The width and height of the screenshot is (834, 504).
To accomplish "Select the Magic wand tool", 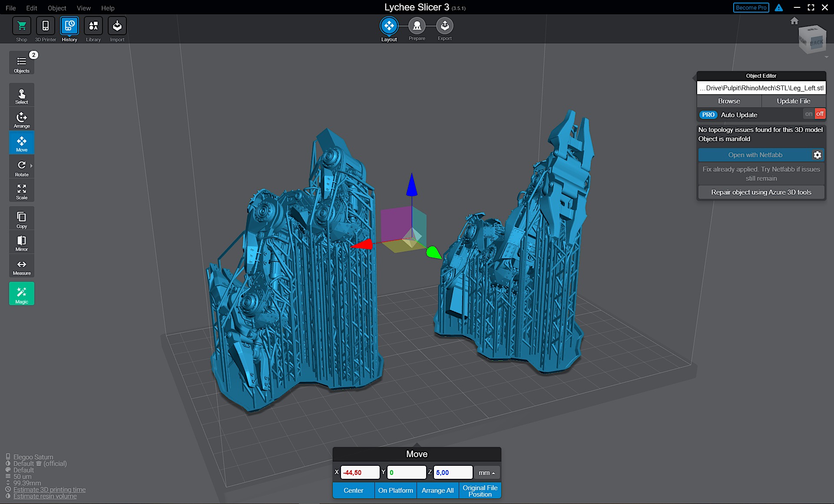I will click(22, 293).
